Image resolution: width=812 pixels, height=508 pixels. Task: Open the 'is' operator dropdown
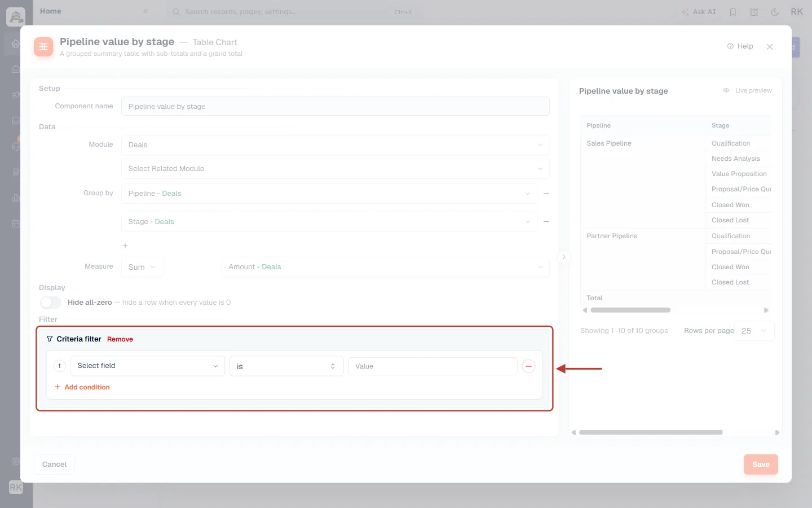(286, 366)
